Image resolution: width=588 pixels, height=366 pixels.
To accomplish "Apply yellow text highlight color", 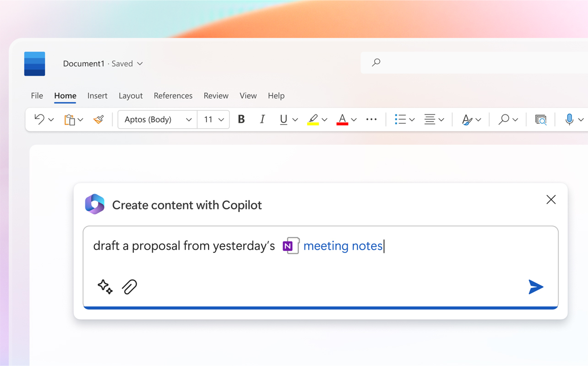I will [313, 119].
